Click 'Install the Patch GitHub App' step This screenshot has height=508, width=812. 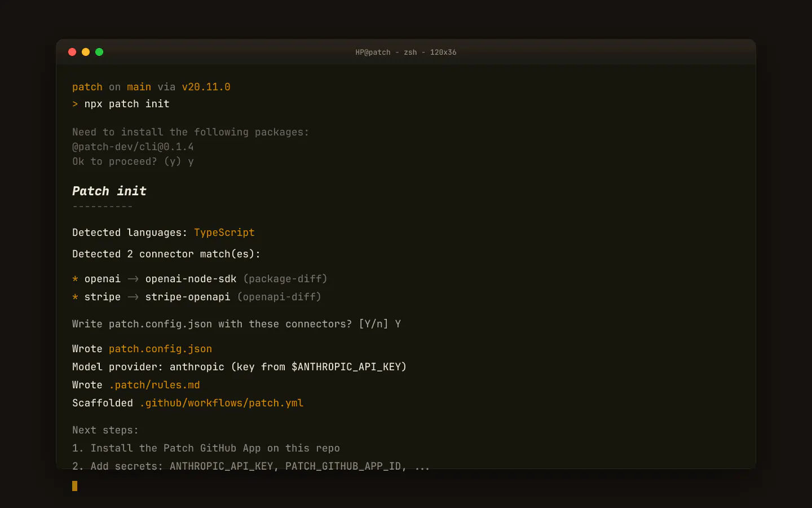[206, 448]
